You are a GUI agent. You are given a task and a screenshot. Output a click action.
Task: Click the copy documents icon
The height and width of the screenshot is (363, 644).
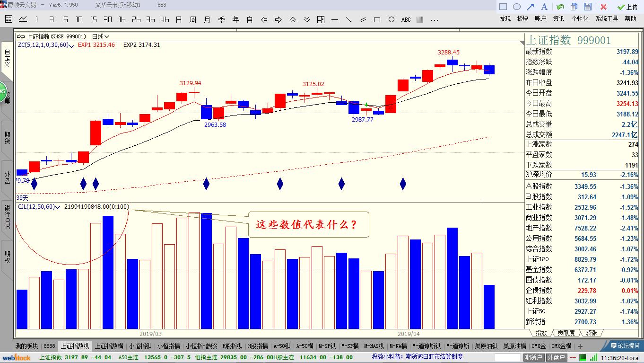point(574,7)
